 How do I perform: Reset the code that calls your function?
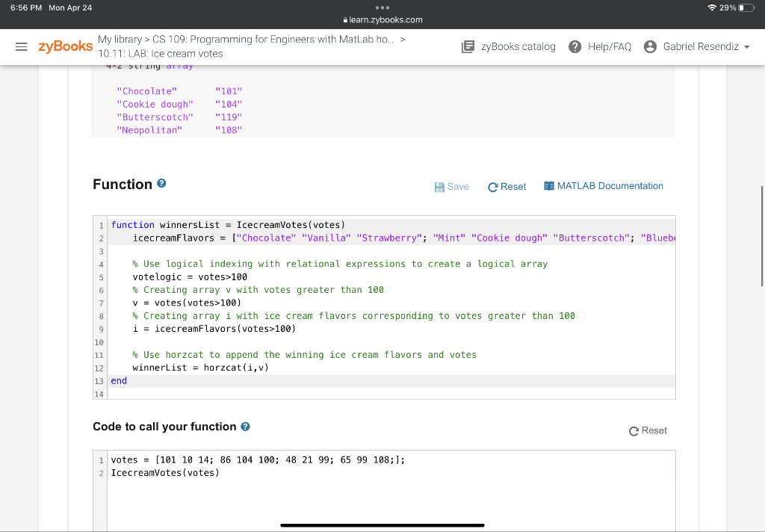pyautogui.click(x=648, y=430)
